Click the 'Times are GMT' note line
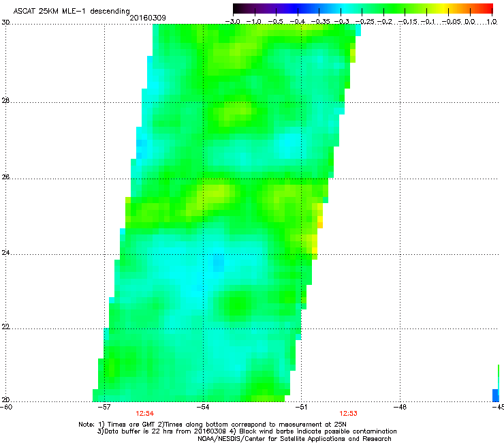This screenshot has width=504, height=443. [x=212, y=425]
